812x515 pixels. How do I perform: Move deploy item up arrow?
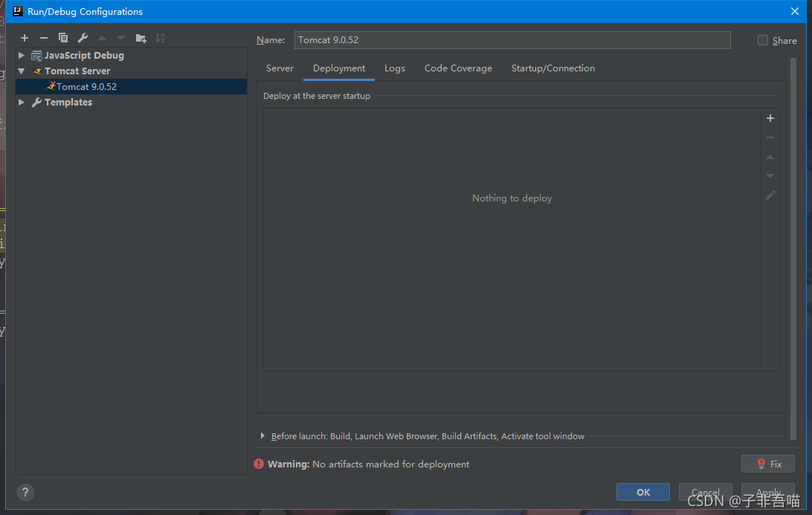(x=770, y=157)
